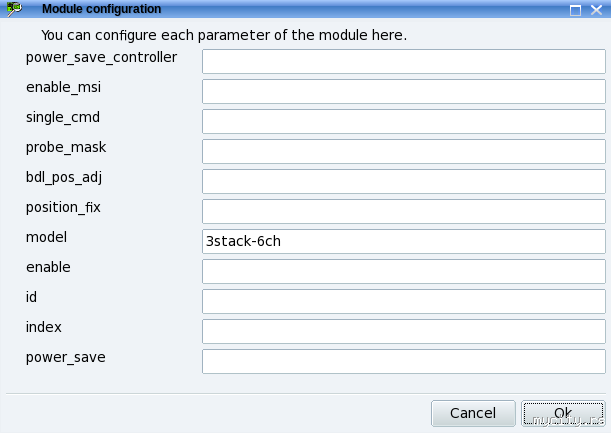Click into the id text field
Screen dimensions: 611x433
coord(403,302)
